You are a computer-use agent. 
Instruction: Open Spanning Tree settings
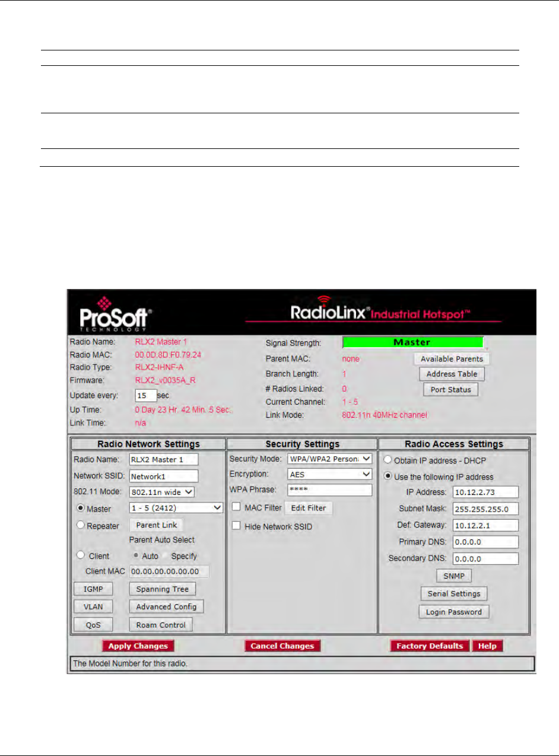(163, 589)
